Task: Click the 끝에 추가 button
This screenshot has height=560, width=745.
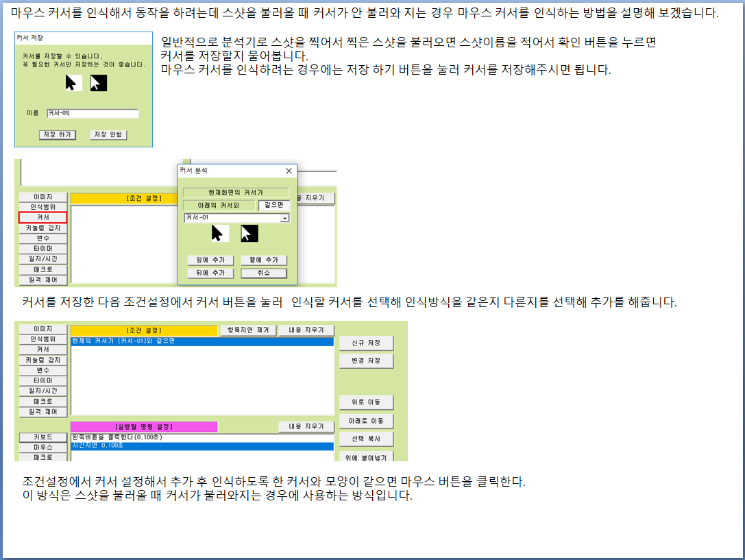Action: tap(263, 260)
